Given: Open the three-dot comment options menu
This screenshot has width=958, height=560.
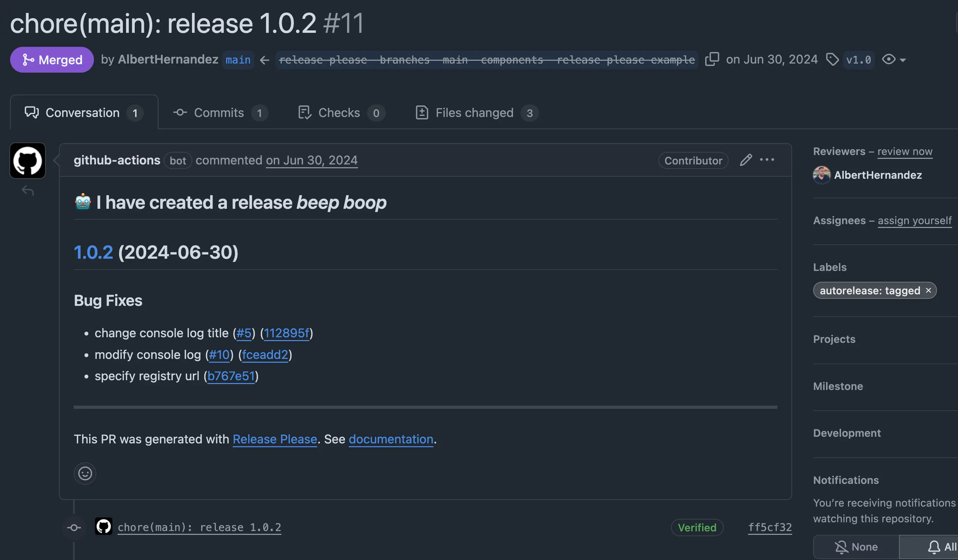Looking at the screenshot, I should (767, 160).
